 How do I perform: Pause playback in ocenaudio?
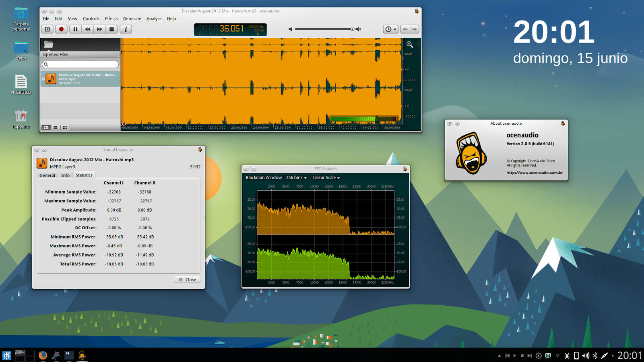click(x=75, y=29)
